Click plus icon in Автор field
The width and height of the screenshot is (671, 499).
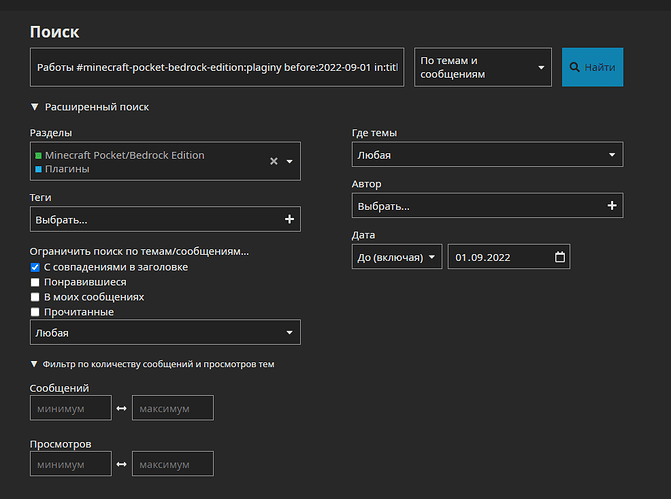click(x=611, y=205)
